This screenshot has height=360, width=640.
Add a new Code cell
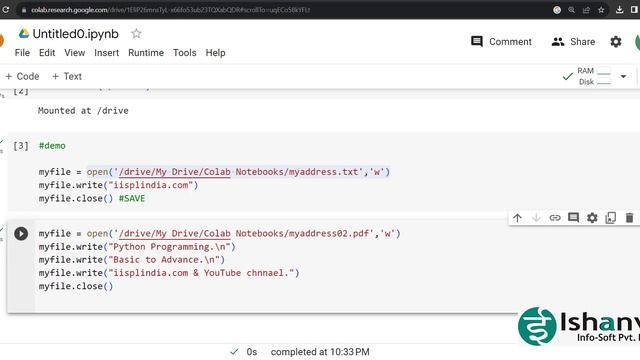click(22, 76)
